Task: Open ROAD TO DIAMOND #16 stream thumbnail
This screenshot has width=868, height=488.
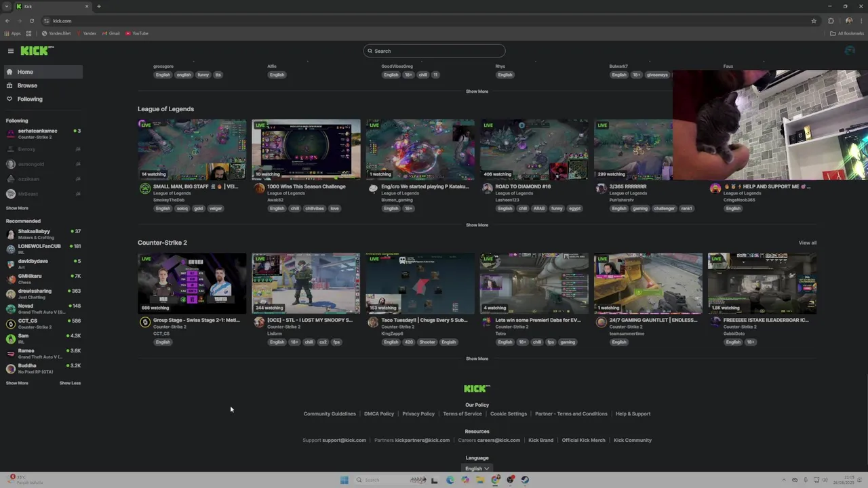Action: (534, 150)
